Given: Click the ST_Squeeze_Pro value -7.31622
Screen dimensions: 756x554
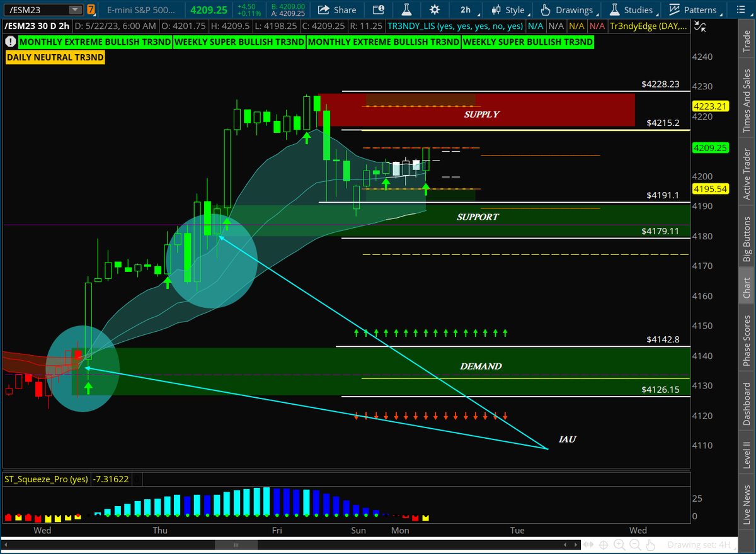Looking at the screenshot, I should click(x=110, y=479).
